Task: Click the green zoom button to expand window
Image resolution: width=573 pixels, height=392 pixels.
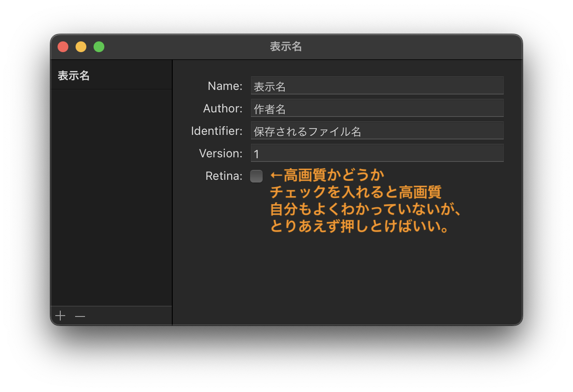Action: point(98,46)
